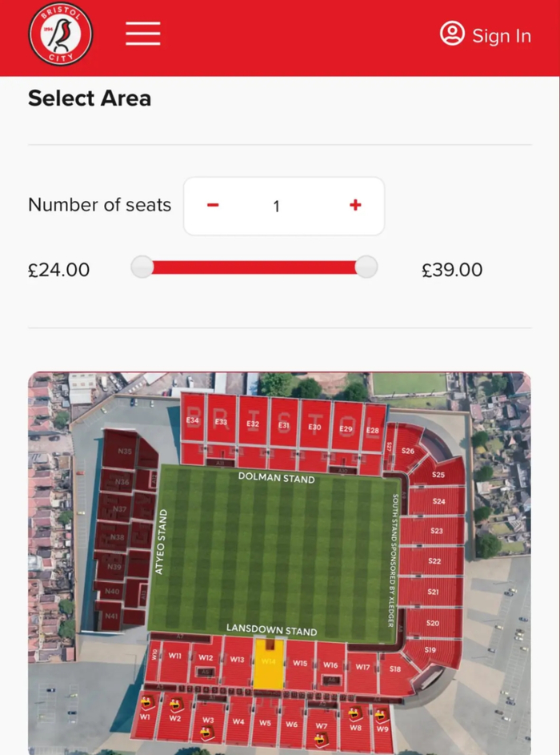Click the mascot icon on block W9
Image resolution: width=560 pixels, height=755 pixels.
[382, 715]
